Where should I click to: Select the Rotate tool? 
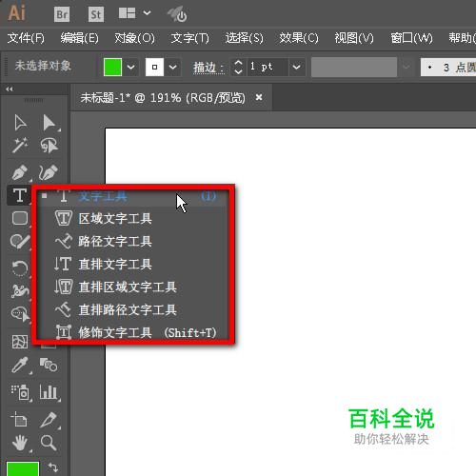pyautogui.click(x=20, y=268)
